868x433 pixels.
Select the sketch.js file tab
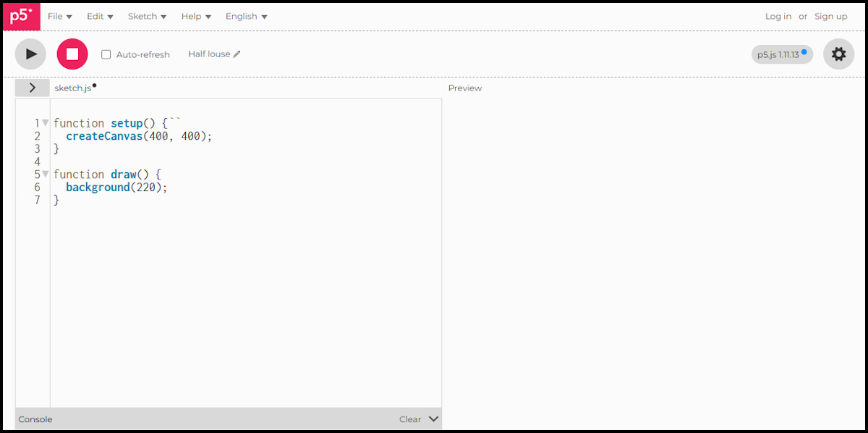pyautogui.click(x=73, y=88)
